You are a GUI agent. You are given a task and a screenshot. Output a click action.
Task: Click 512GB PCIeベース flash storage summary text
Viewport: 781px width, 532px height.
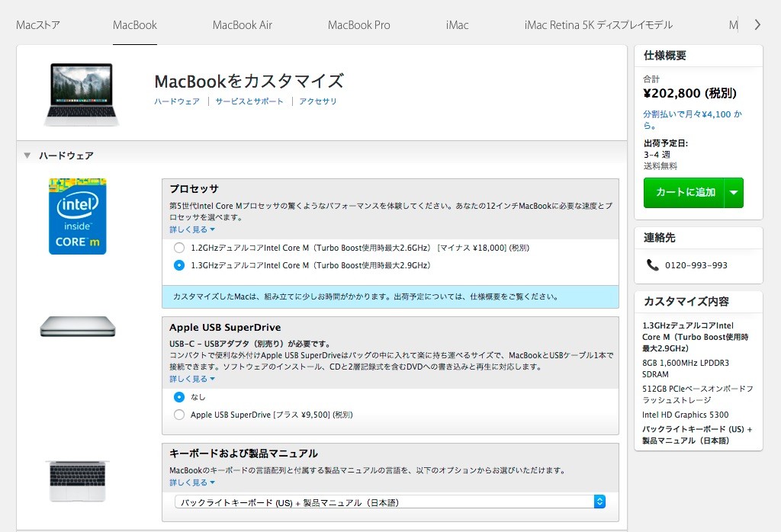pos(697,394)
